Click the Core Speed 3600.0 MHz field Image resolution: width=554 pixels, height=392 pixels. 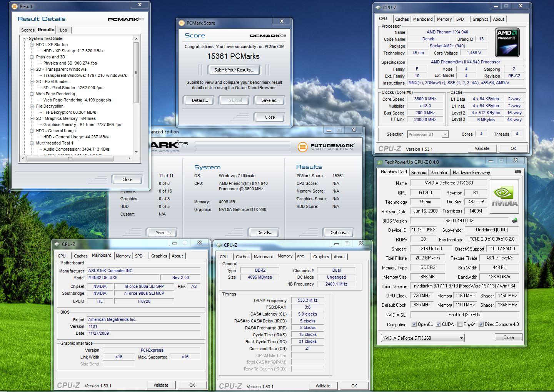425,99
